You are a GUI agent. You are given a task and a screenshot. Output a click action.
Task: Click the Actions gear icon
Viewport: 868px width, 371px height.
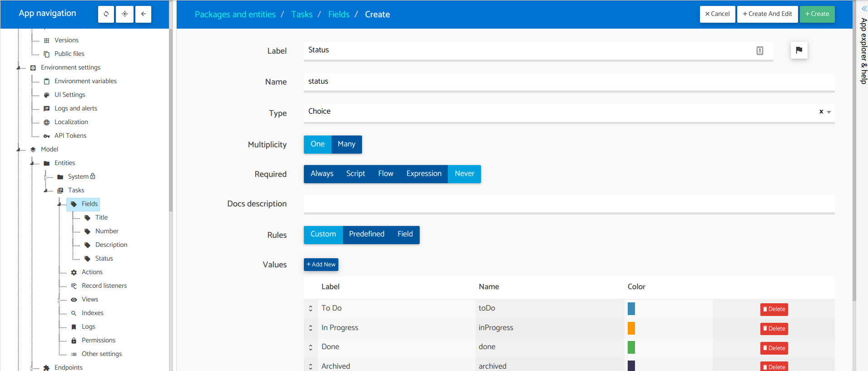click(74, 272)
